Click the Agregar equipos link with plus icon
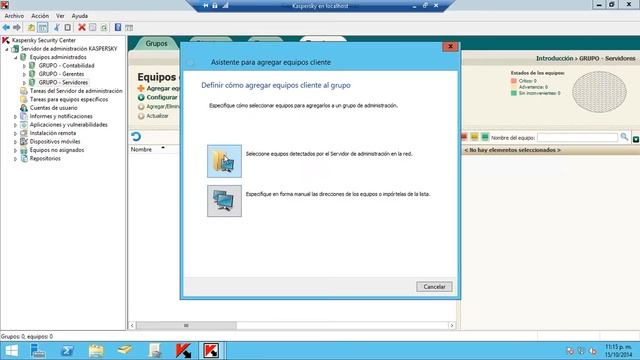The height and width of the screenshot is (360, 640). click(x=159, y=88)
